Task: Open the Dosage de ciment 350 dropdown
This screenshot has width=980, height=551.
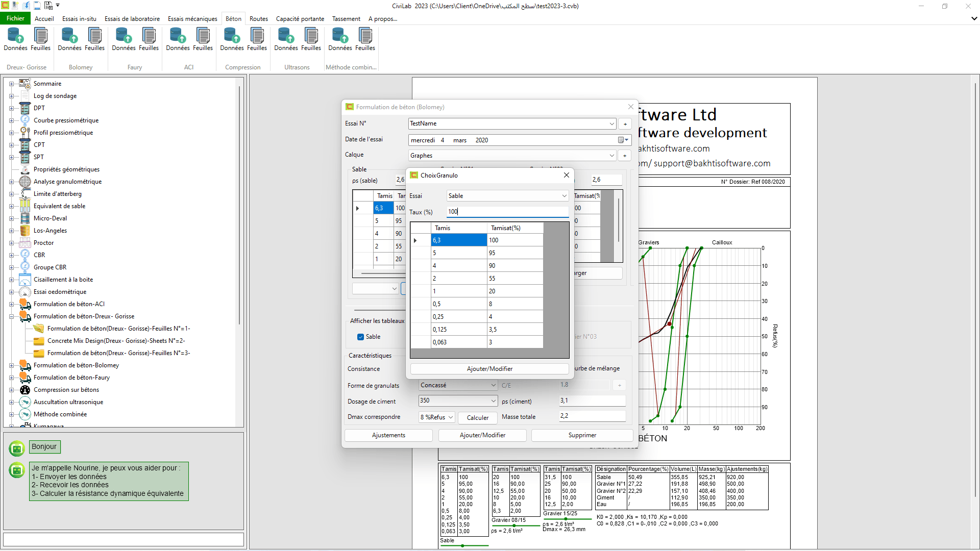Action: [493, 401]
